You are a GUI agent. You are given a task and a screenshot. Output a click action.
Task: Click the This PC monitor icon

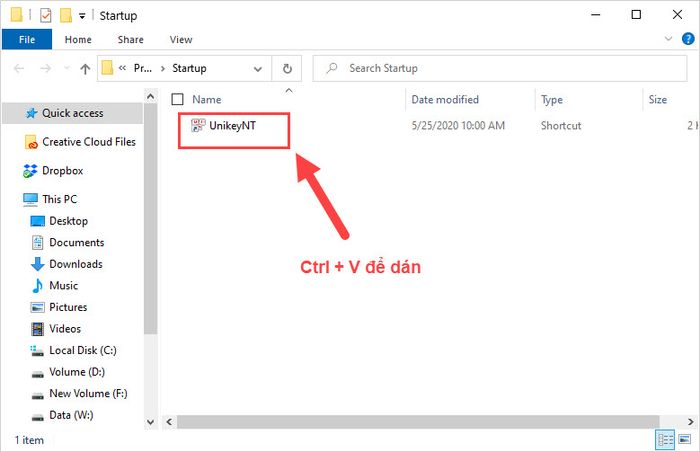pyautogui.click(x=30, y=199)
